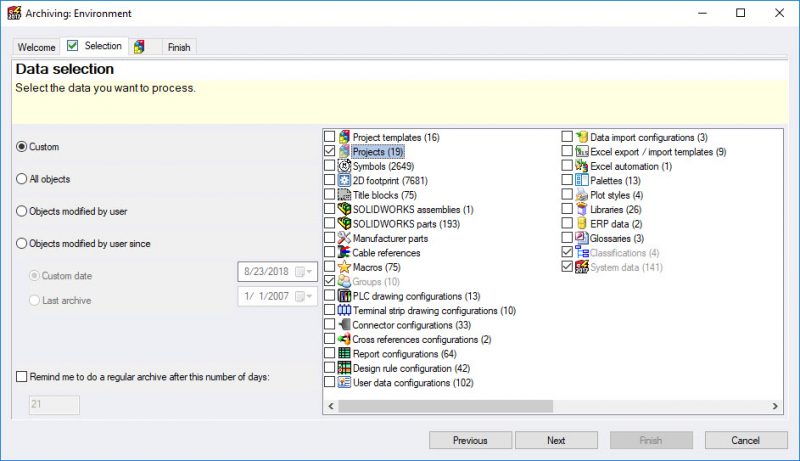Click the Symbols (2649) icon

[344, 166]
